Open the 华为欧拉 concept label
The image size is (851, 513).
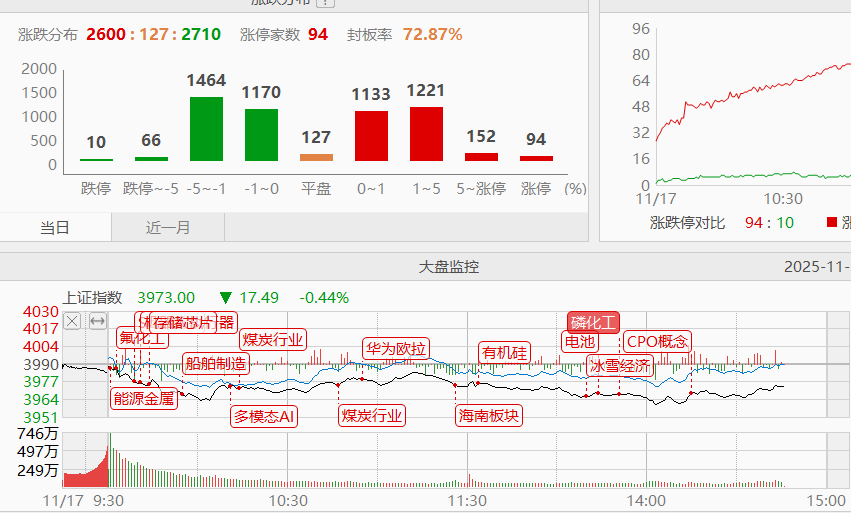tap(395, 349)
